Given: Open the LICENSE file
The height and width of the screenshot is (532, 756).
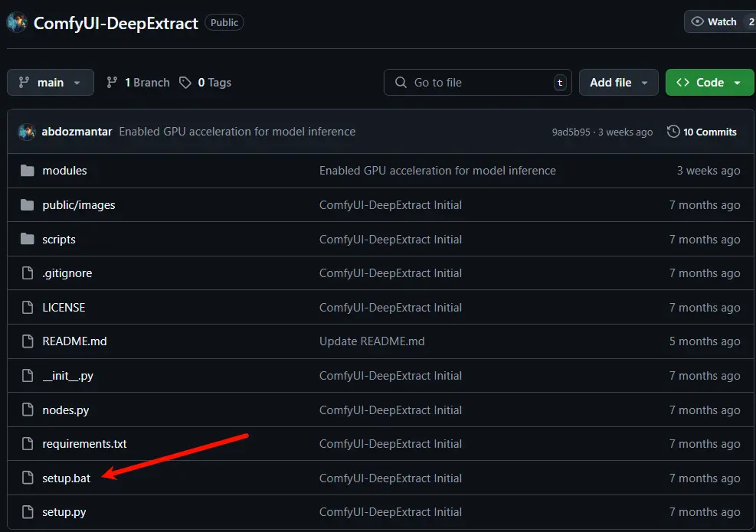Looking at the screenshot, I should coord(64,308).
